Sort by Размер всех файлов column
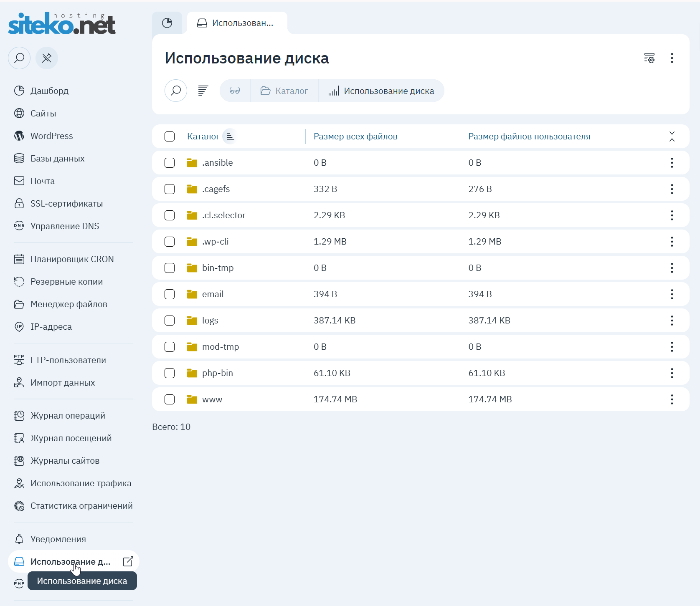Screen dimensions: 700x606 pos(355,136)
